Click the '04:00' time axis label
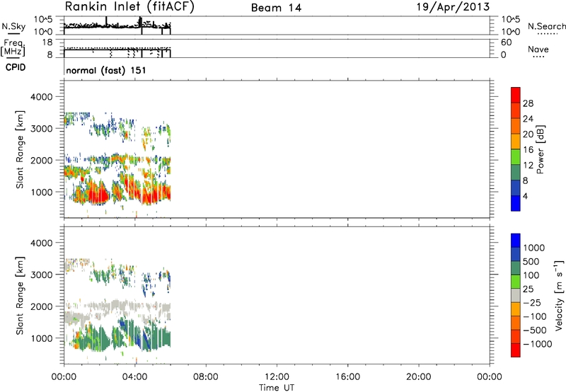The image size is (566, 392). [x=134, y=377]
